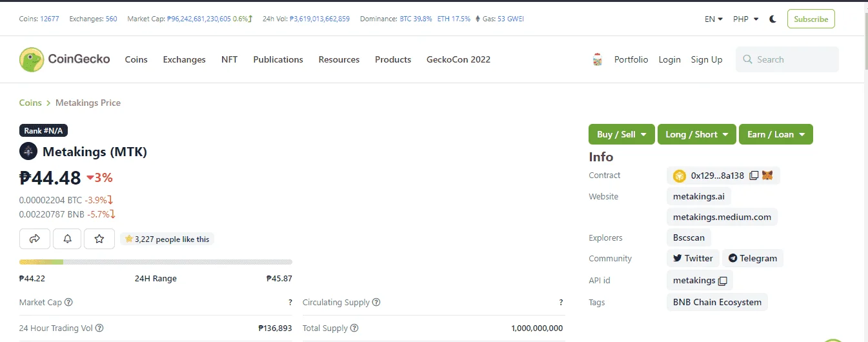Open the Portfolio link
The image size is (868, 342).
(x=631, y=59)
